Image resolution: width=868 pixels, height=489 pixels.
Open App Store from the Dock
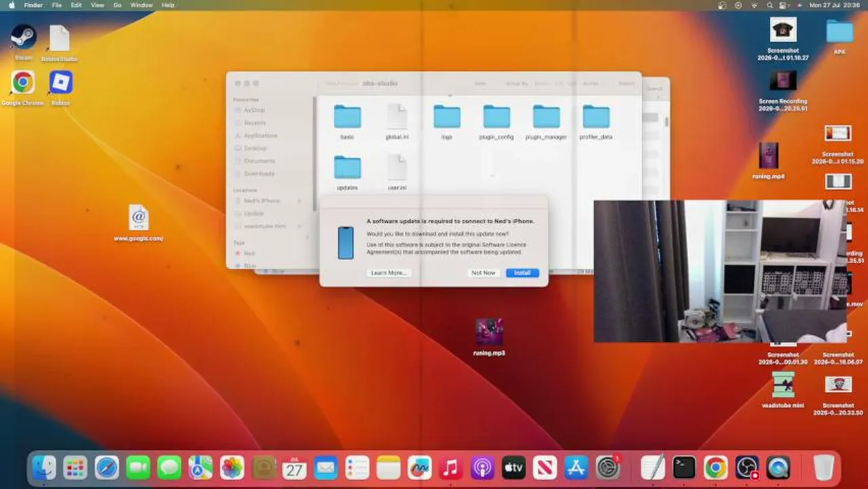pos(576,467)
